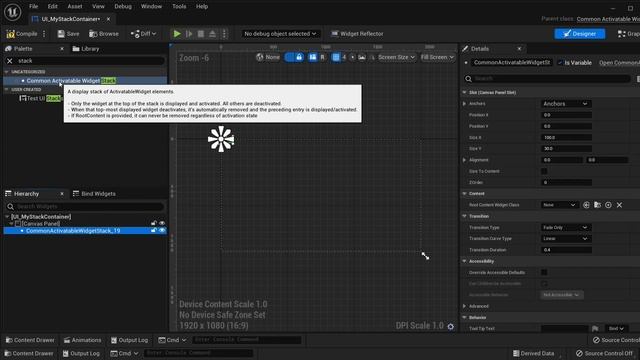Open Root Content Widget Class dropdown
The height and width of the screenshot is (360, 640).
pyautogui.click(x=559, y=205)
